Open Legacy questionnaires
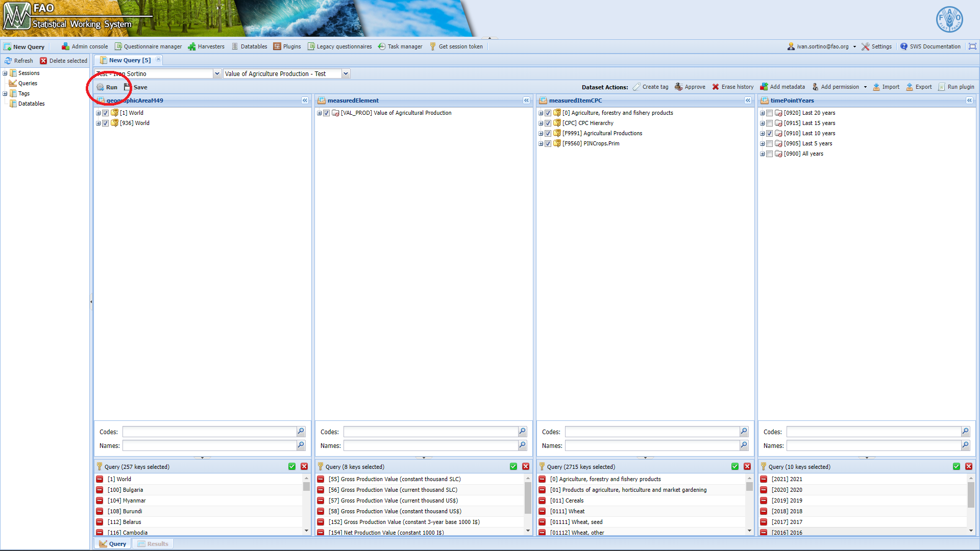 pos(339,46)
